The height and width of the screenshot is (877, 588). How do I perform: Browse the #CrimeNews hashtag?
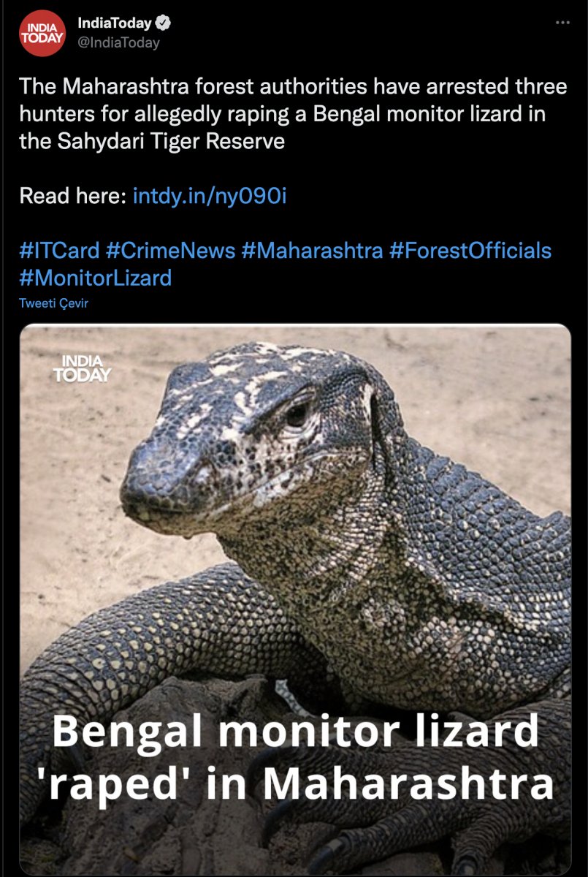pos(170,251)
